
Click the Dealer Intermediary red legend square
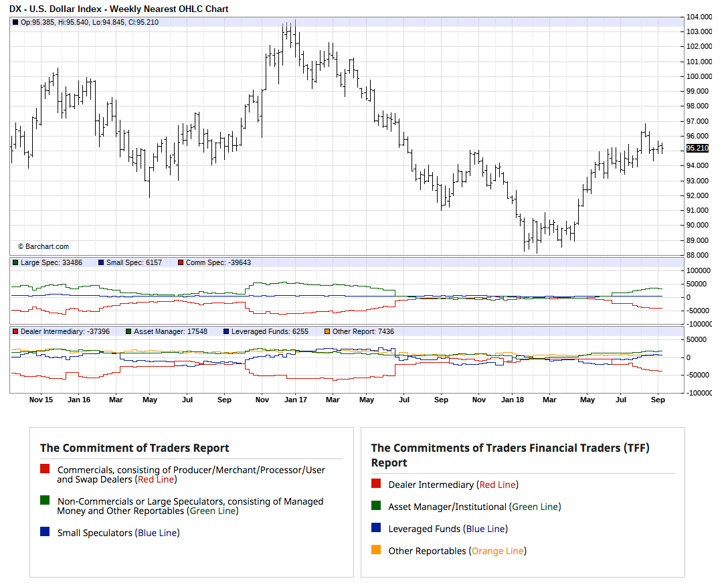[15, 332]
